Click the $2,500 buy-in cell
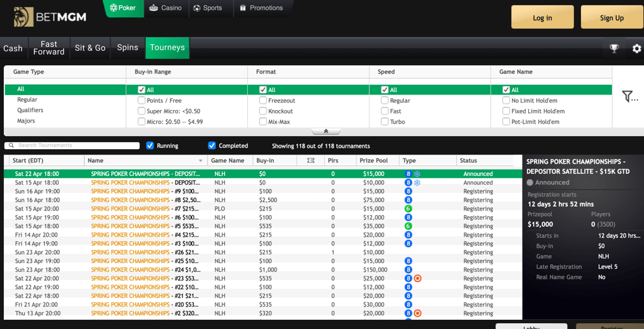 (268, 200)
